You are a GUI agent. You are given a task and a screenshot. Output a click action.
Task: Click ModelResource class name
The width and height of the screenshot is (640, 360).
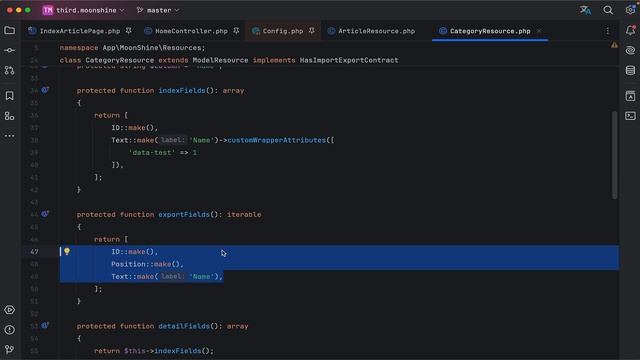220,60
